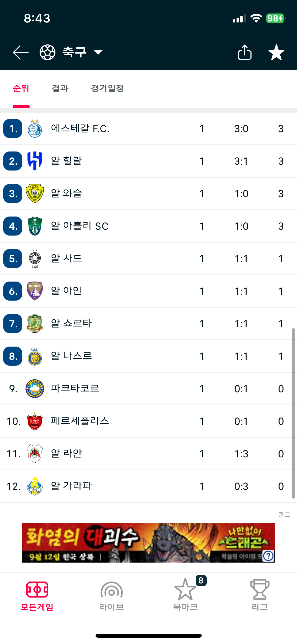Image resolution: width=297 pixels, height=644 pixels.
Task: Select the 순위 tab
Action: coord(21,88)
